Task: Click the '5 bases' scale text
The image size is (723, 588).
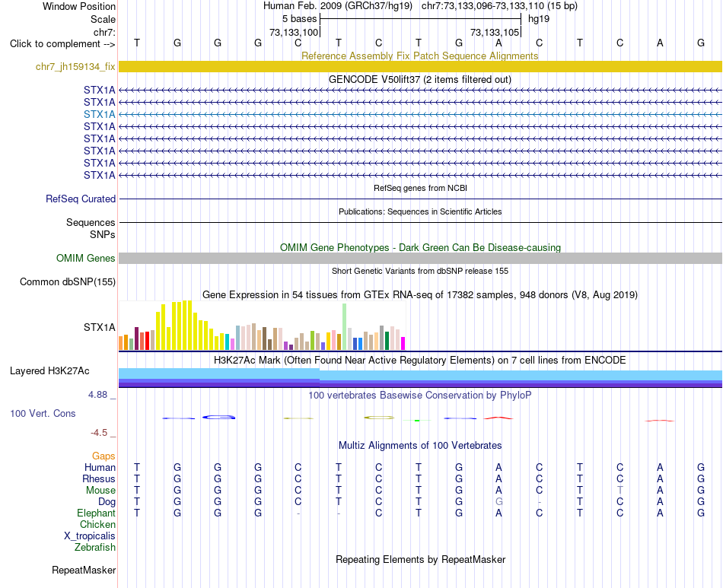Action: [x=299, y=19]
